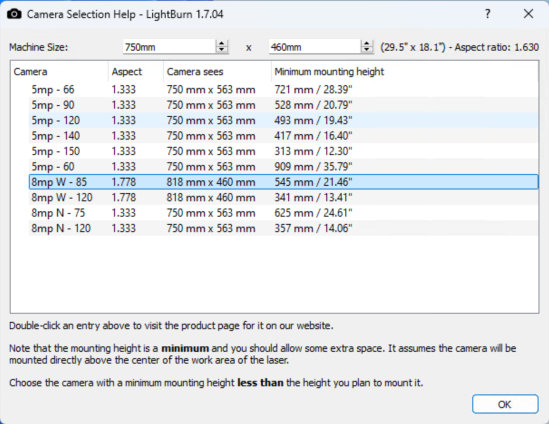549x424 pixels.
Task: Click the camera icon in title bar
Action: click(x=14, y=14)
